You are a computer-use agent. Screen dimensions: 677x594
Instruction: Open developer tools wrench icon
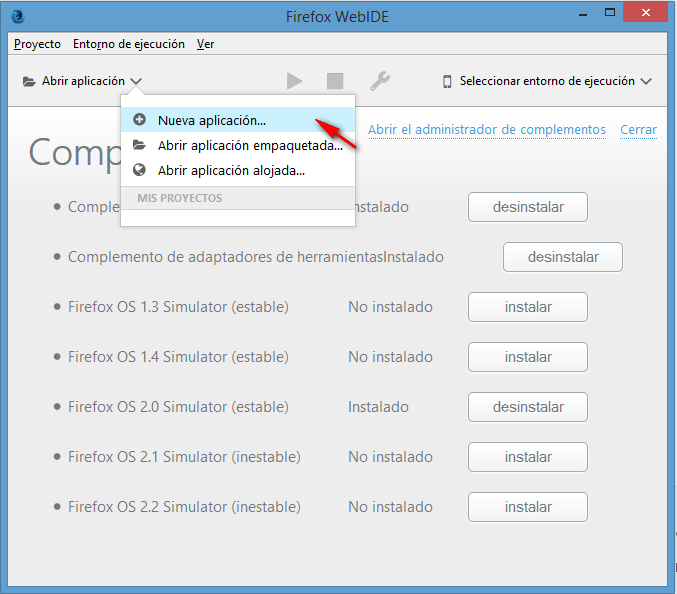point(380,81)
